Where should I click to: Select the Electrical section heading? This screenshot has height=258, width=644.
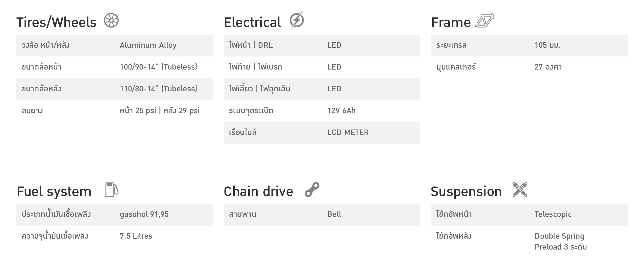pos(252,22)
